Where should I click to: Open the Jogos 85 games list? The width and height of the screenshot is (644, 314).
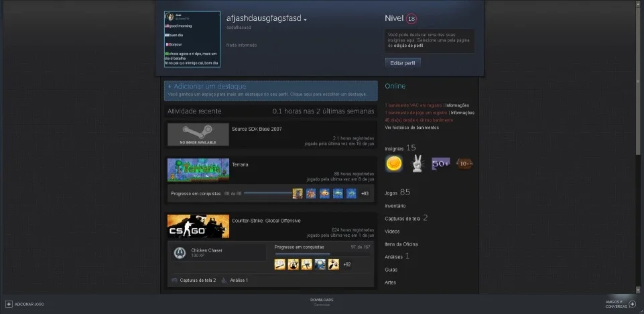[397, 193]
